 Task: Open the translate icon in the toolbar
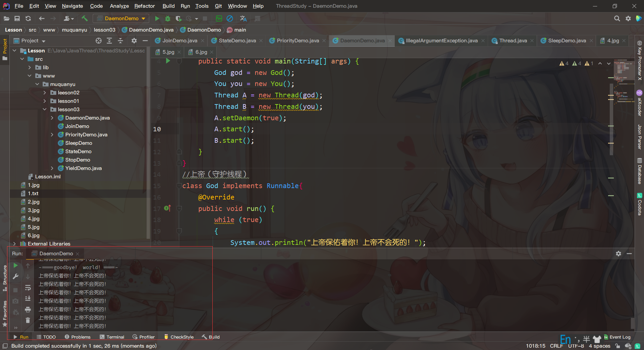[244, 18]
